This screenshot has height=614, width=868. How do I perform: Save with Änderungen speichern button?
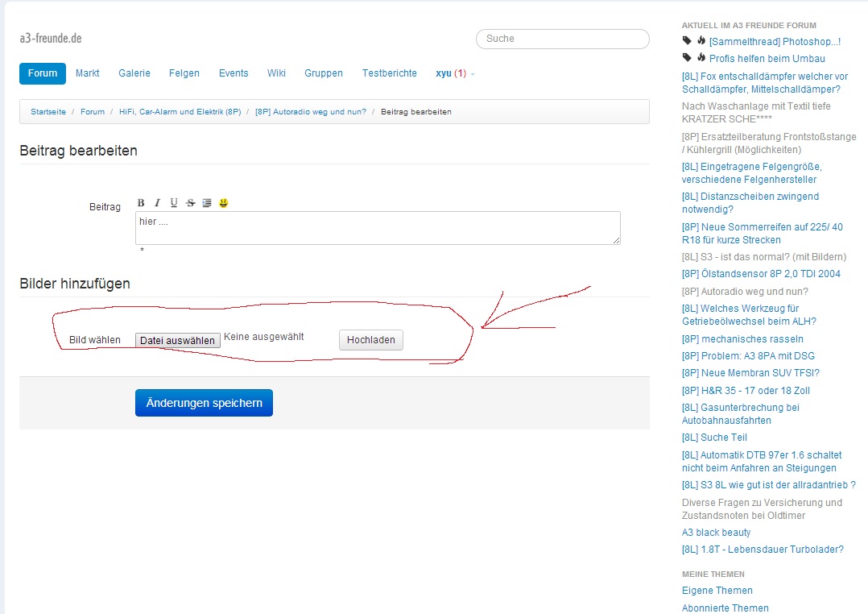pos(204,403)
